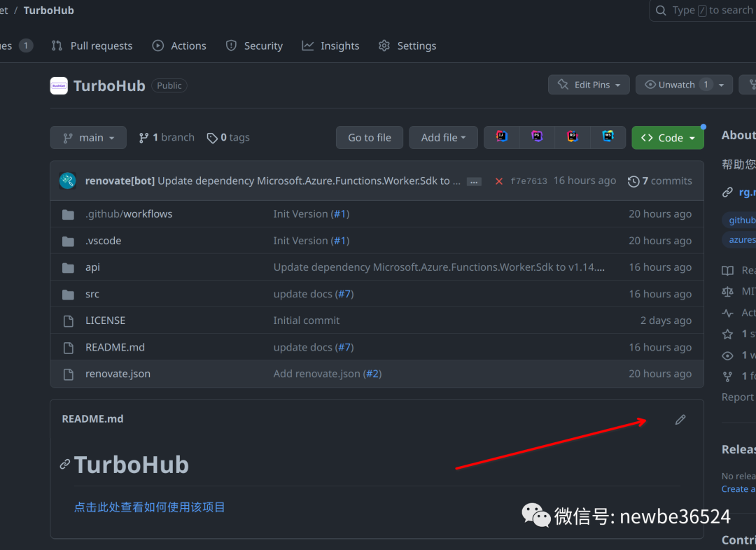Open pull request #2 link
The height and width of the screenshot is (550, 756).
[372, 374]
